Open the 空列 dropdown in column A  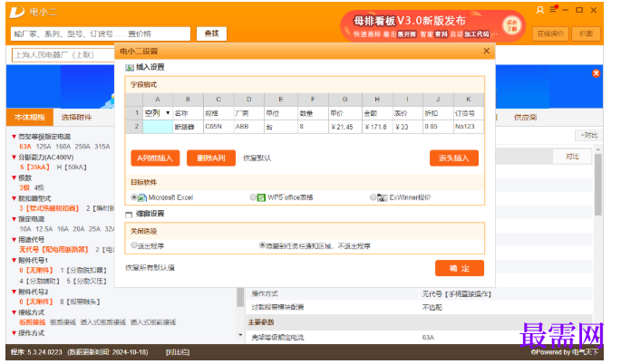point(168,113)
